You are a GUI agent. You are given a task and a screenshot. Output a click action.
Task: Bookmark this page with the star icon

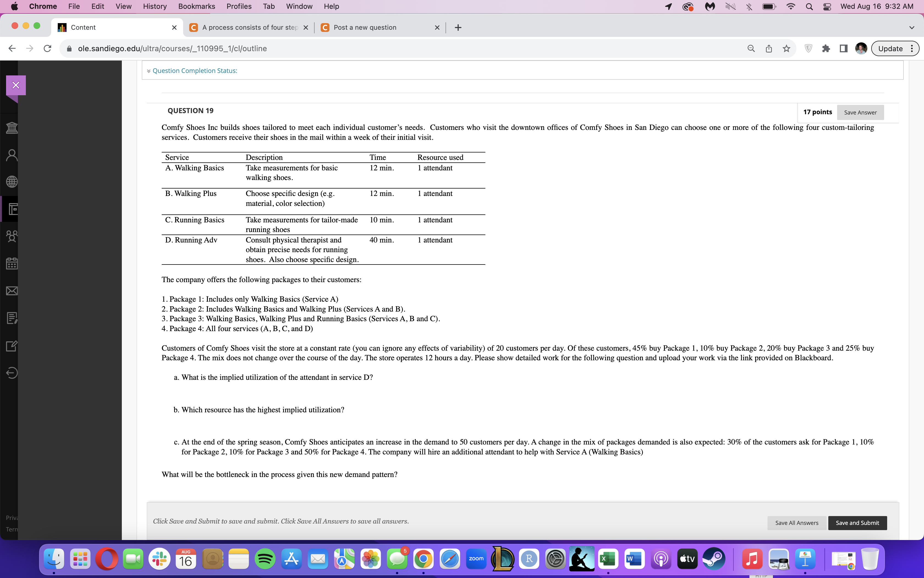[786, 48]
